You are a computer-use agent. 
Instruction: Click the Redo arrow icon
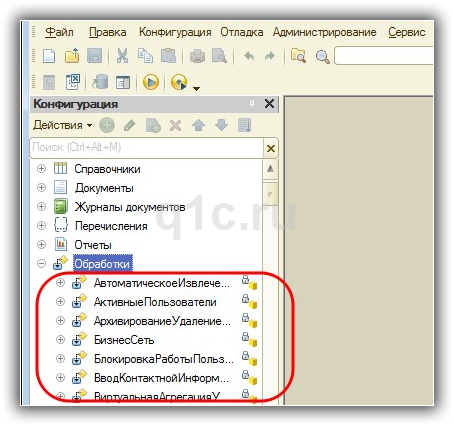pos(269,56)
